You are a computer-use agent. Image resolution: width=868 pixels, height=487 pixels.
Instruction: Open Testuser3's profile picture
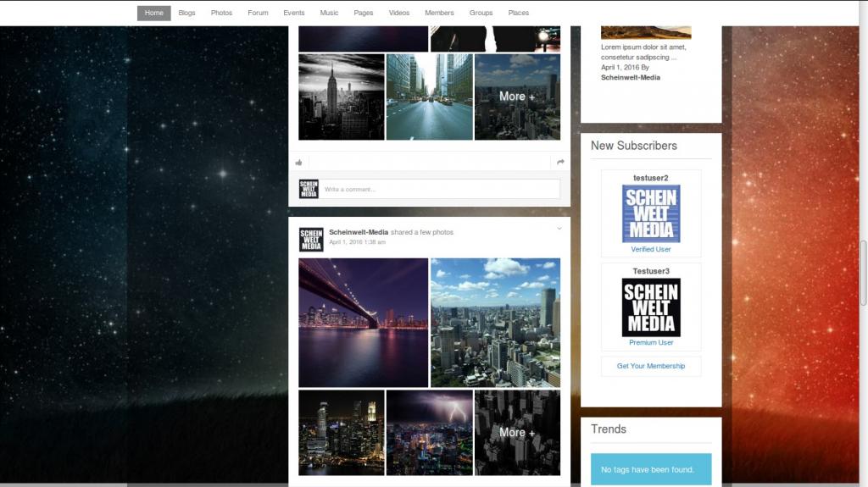[x=651, y=307]
